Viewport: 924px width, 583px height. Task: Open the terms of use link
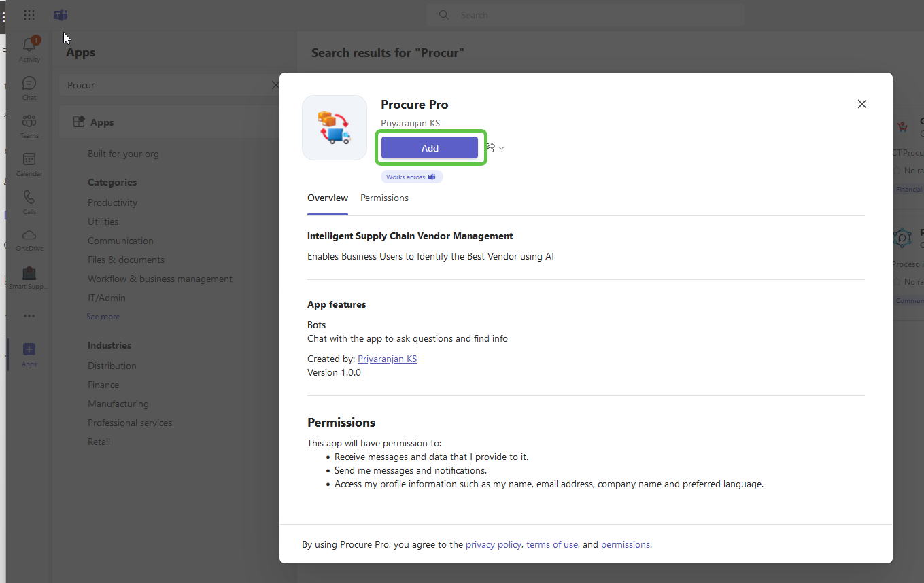click(551, 544)
